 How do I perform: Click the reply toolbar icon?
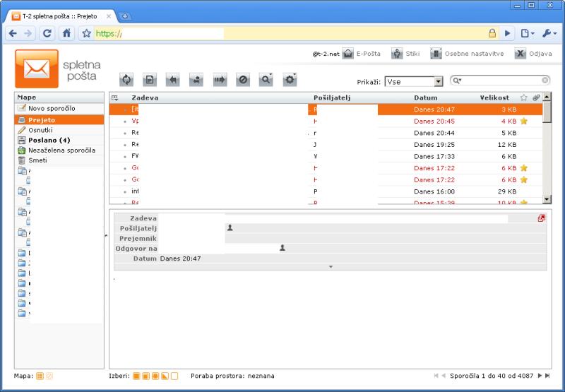pyautogui.click(x=173, y=81)
